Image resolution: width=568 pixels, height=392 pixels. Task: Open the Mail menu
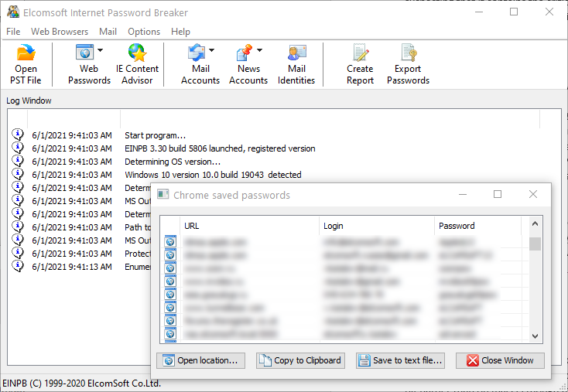point(108,32)
